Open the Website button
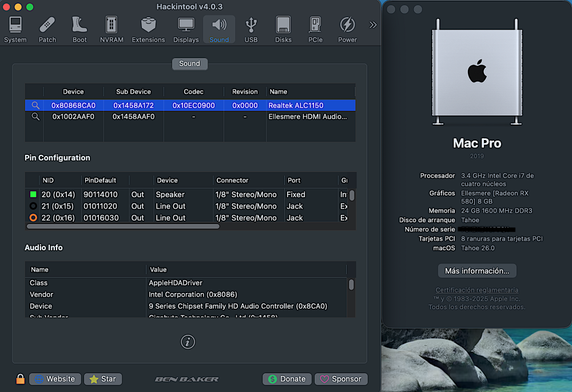 click(x=55, y=379)
